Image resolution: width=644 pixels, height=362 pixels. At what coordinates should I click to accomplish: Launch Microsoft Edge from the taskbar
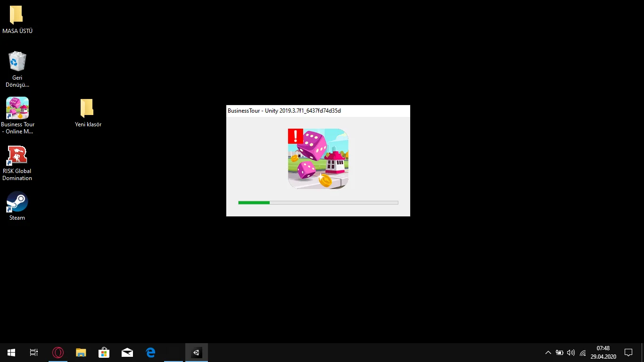point(150,353)
